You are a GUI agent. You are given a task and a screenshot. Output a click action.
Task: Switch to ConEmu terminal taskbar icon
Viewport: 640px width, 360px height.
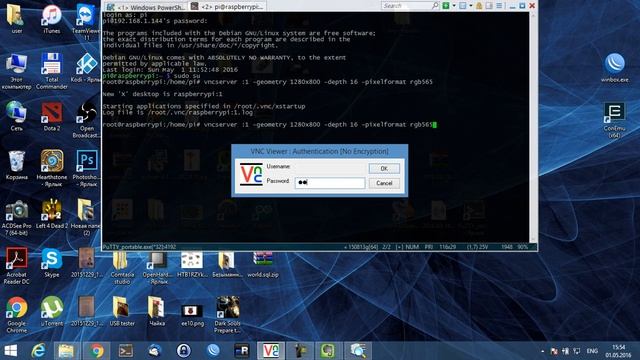point(125,351)
